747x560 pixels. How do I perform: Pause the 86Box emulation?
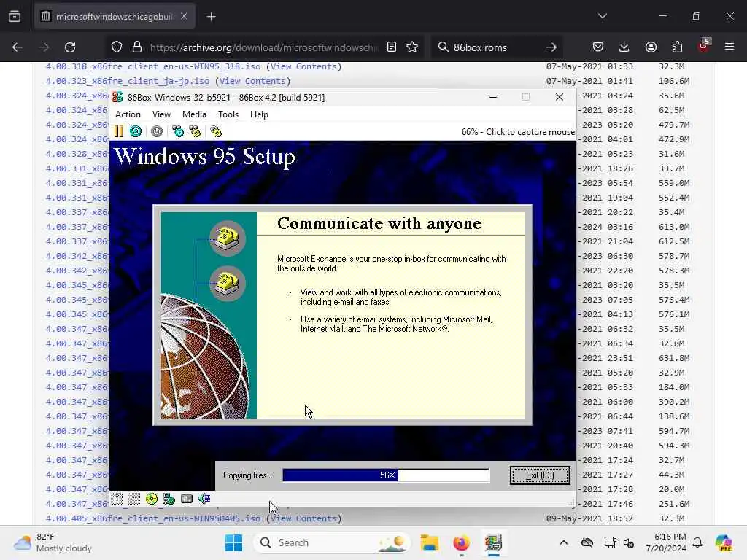point(119,131)
